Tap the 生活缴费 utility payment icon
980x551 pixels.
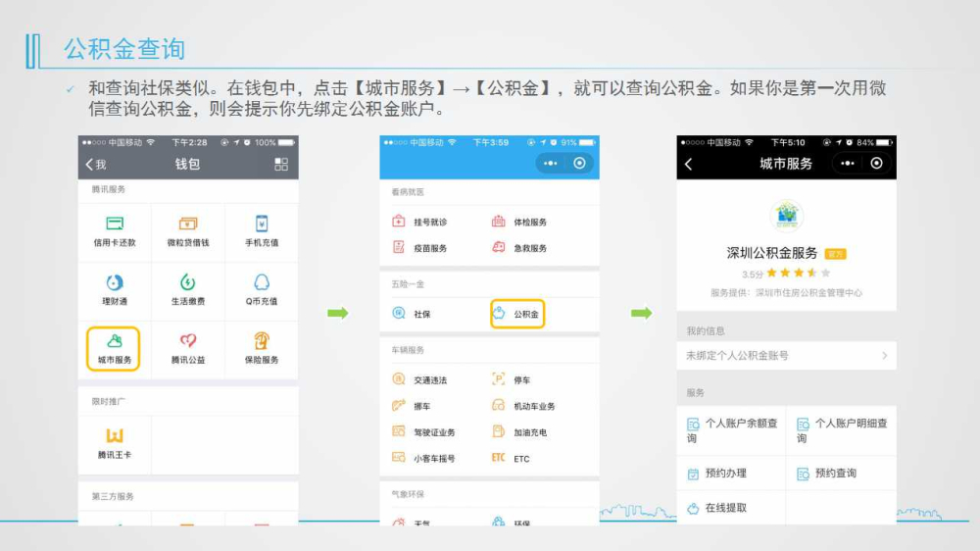tap(188, 290)
